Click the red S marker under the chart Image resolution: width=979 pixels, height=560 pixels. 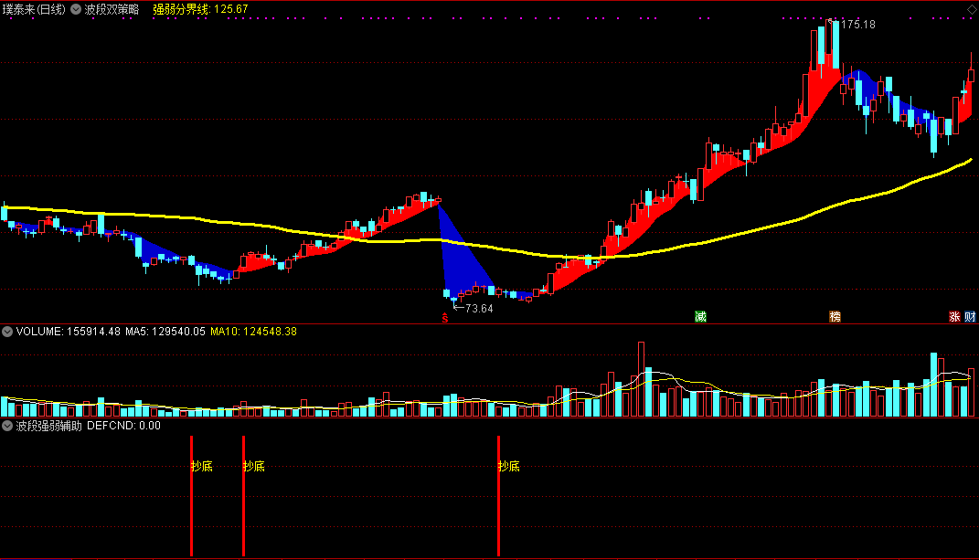[445, 319]
